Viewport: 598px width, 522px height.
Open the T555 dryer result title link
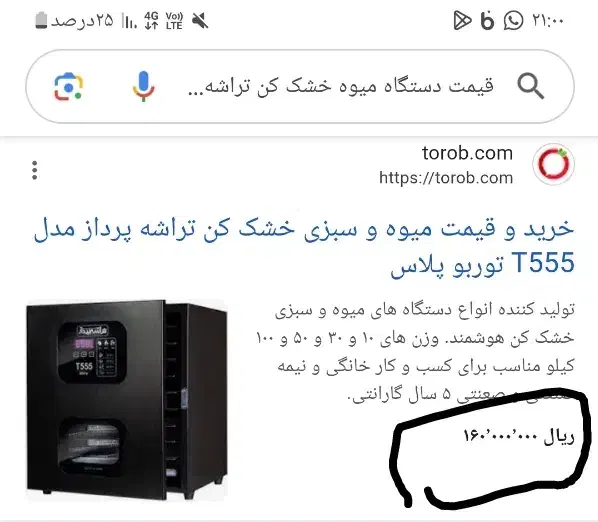[304, 246]
